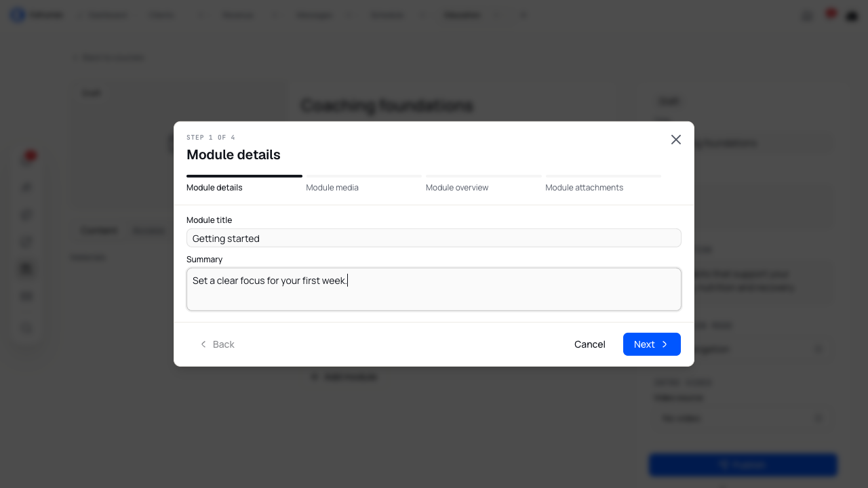Click the 'Module title' field label

coord(209,220)
